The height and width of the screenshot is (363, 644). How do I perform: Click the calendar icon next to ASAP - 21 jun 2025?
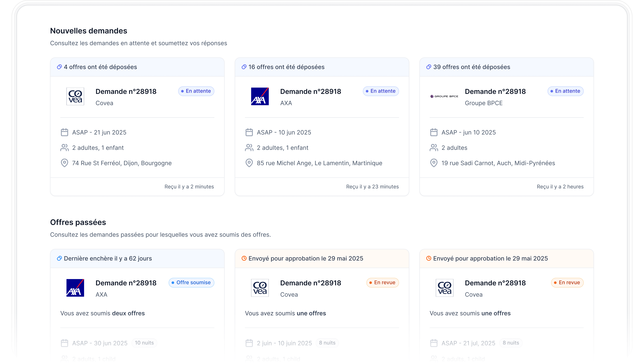tap(65, 132)
